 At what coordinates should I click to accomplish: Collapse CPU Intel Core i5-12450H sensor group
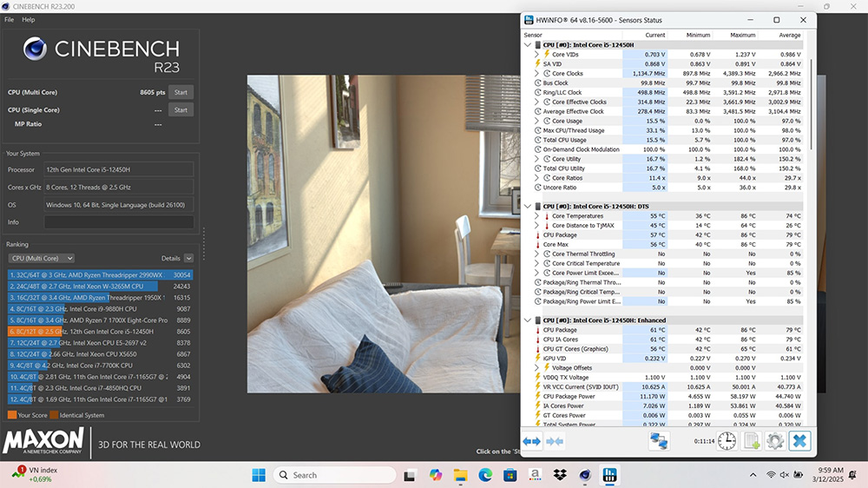[528, 45]
